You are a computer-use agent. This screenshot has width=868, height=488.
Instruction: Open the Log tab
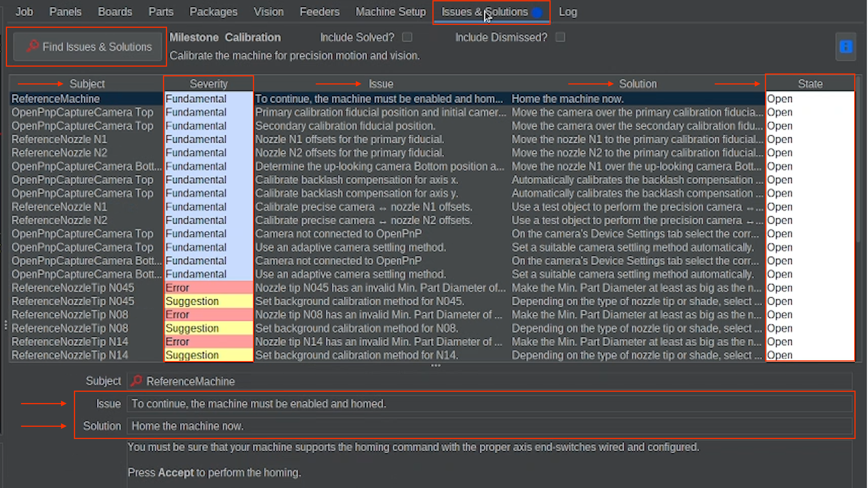(x=568, y=12)
